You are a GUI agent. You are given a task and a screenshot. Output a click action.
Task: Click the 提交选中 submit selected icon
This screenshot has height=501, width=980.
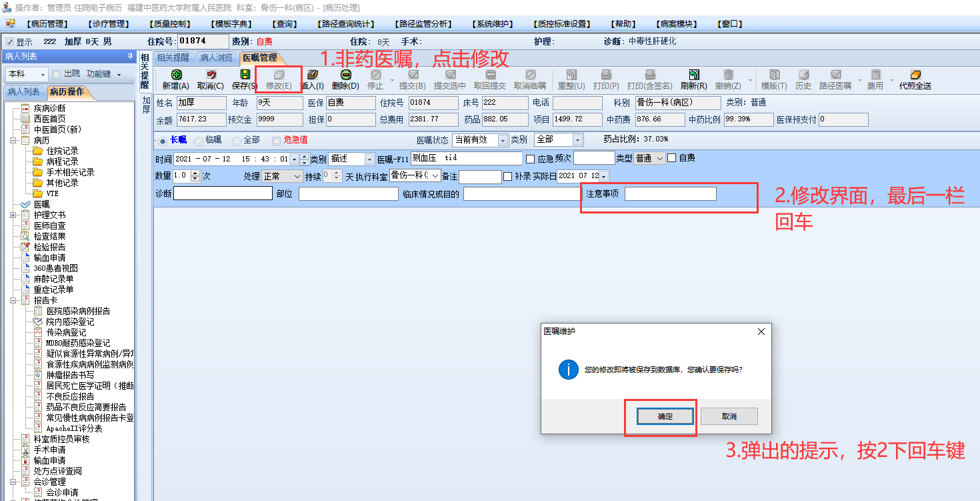450,75
